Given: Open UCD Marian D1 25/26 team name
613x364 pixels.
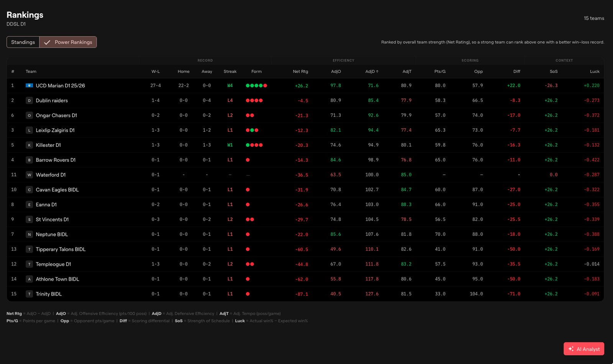Looking at the screenshot, I should pyautogui.click(x=60, y=85).
